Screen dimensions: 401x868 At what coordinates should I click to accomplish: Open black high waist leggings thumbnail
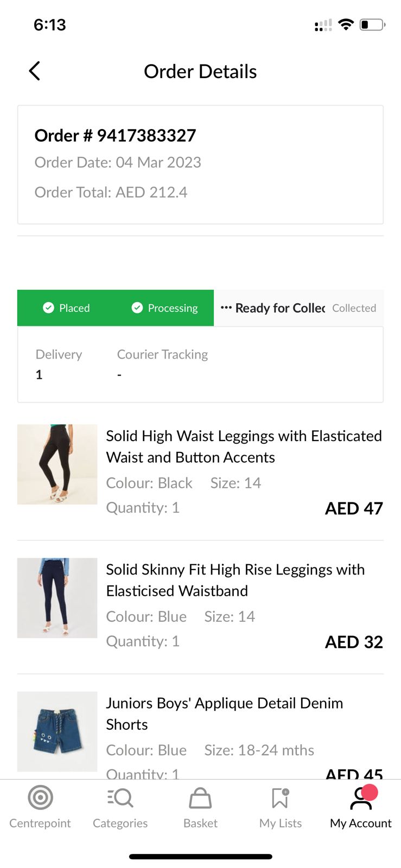(58, 464)
